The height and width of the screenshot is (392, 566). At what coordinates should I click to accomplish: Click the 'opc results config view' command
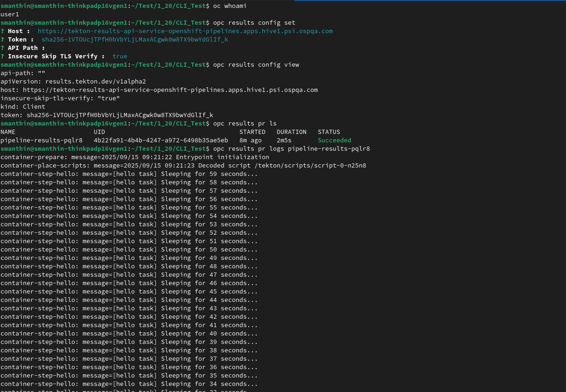[x=256, y=65]
